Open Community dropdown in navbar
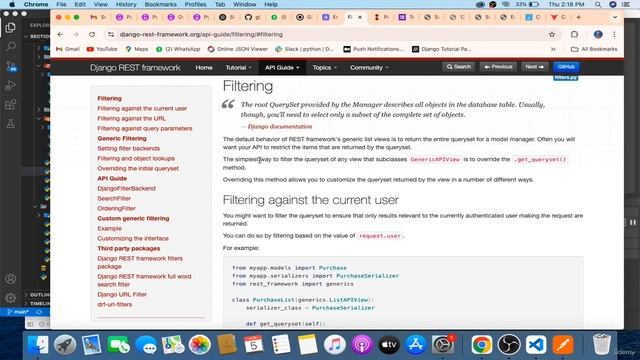This screenshot has height=360, width=640. (369, 68)
